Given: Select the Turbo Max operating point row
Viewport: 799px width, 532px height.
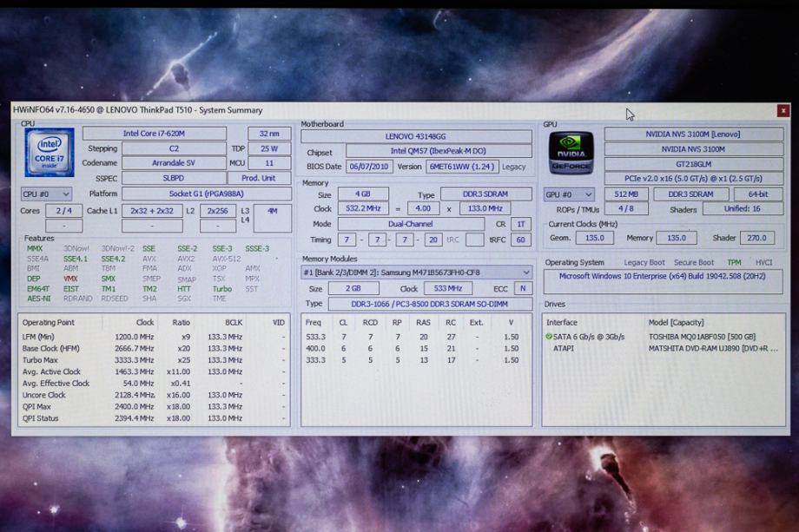Looking at the screenshot, I should 152,359.
